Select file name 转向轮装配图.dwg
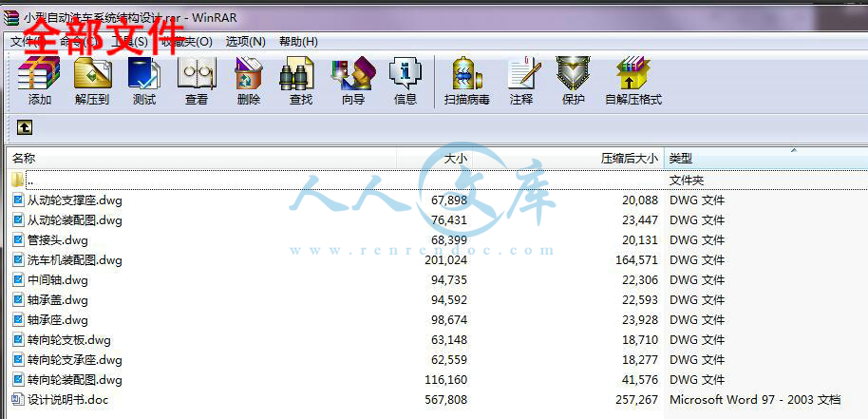The height and width of the screenshot is (419, 868). [75, 380]
